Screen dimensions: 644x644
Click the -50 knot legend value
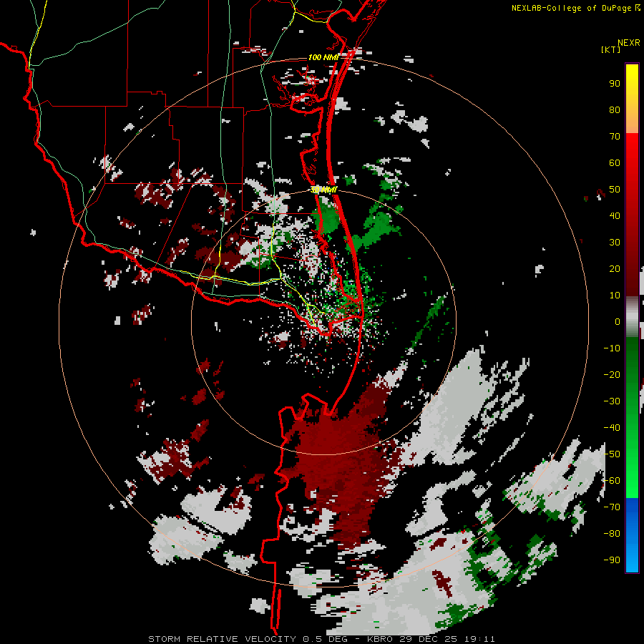pos(612,454)
